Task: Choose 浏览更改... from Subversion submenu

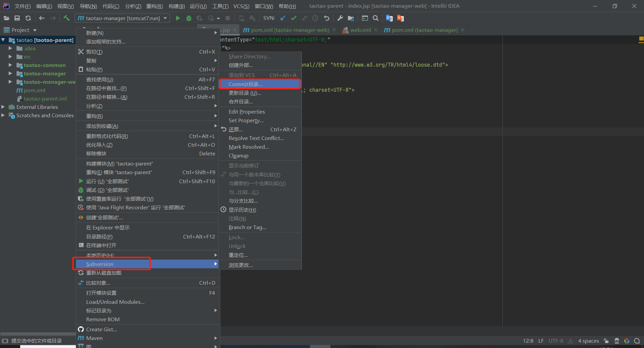Action: 260,265
